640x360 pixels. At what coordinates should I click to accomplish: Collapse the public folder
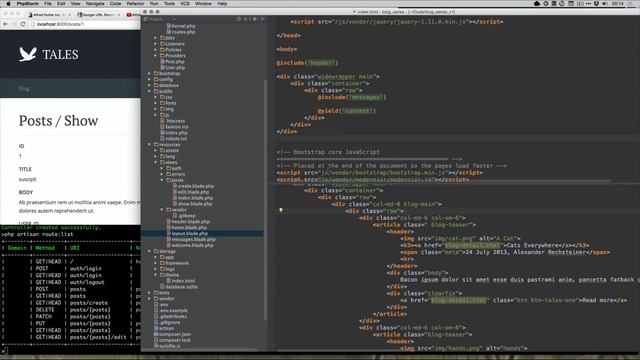pos(149,91)
